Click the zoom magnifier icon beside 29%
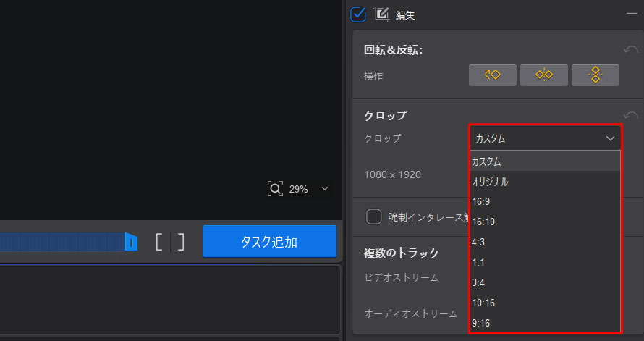 coord(275,188)
